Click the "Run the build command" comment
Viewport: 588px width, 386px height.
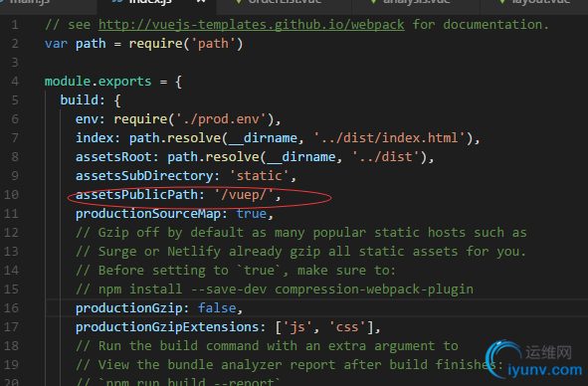pos(267,346)
